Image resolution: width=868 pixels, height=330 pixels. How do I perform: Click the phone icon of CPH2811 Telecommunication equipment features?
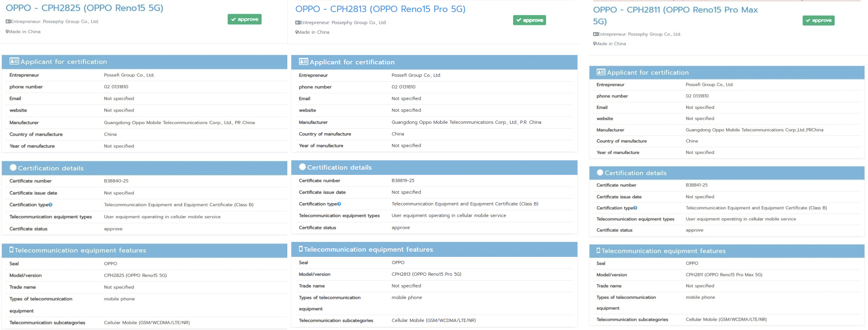(x=598, y=250)
